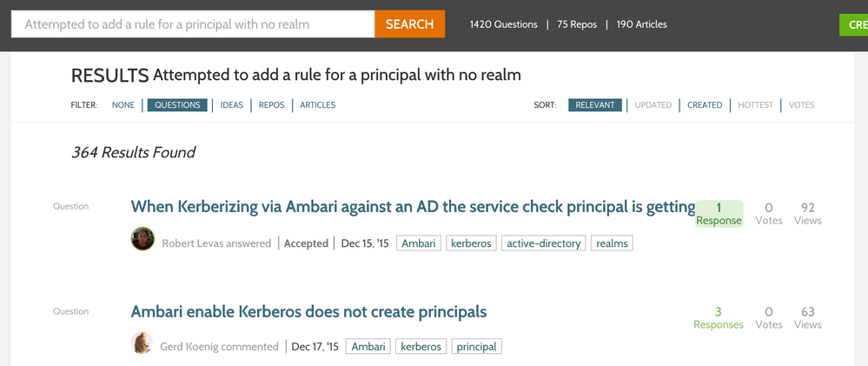
Task: Click in the search query field
Action: [193, 24]
